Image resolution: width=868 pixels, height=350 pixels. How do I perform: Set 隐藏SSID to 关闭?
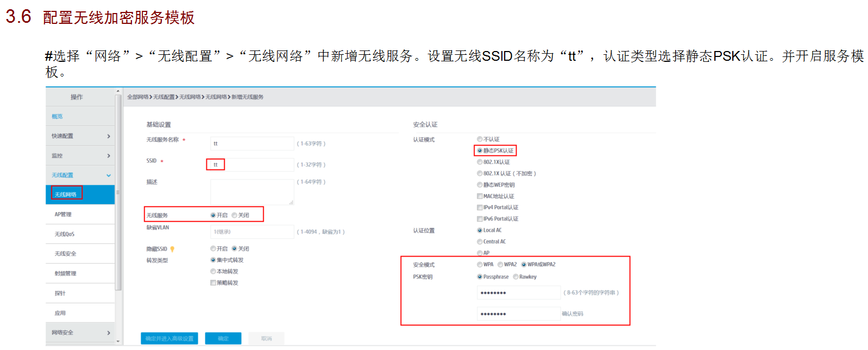234,249
